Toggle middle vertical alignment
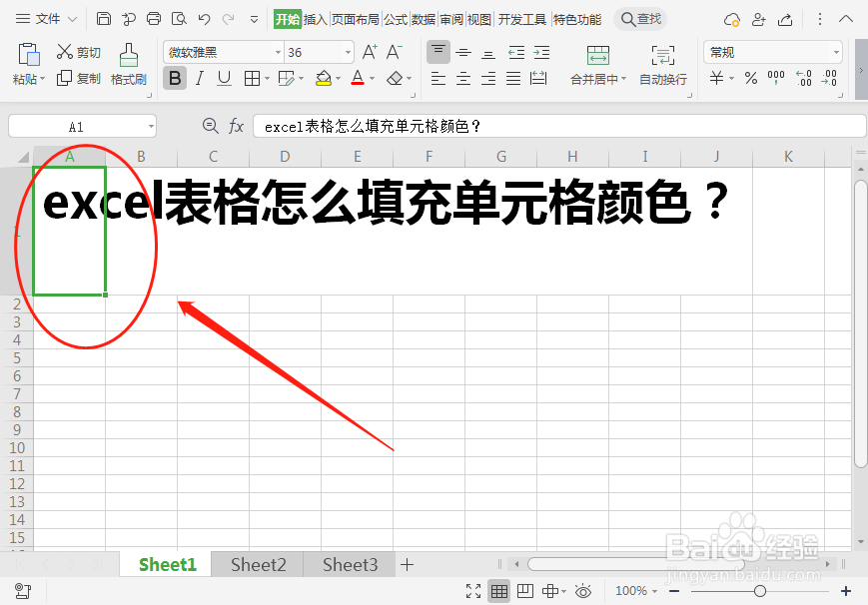 tap(463, 53)
